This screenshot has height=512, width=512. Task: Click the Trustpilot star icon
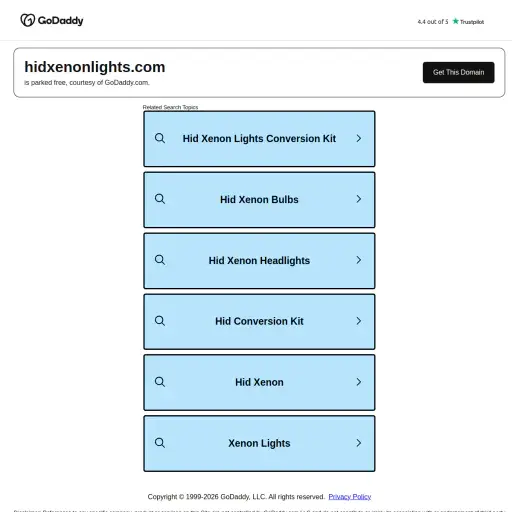point(455,21)
